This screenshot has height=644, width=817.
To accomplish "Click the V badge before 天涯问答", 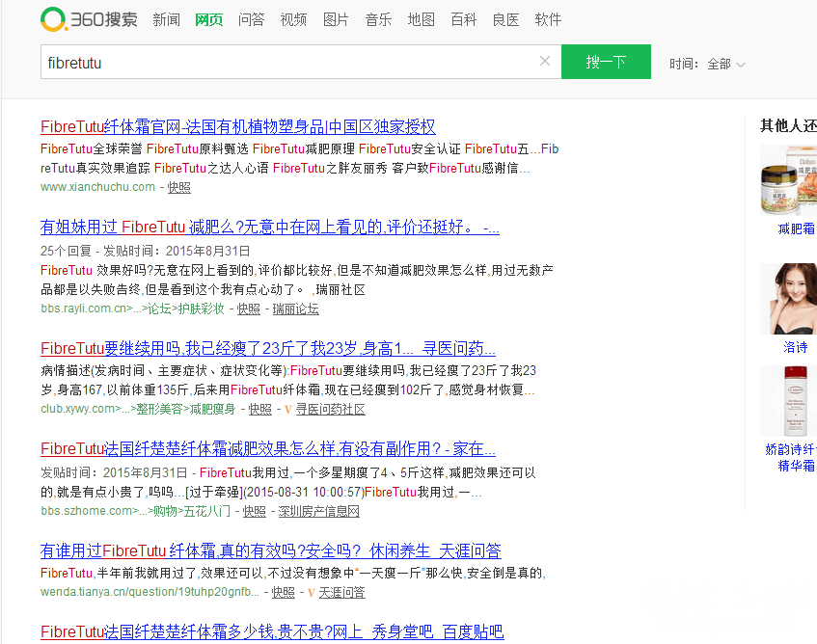I will [x=311, y=593].
